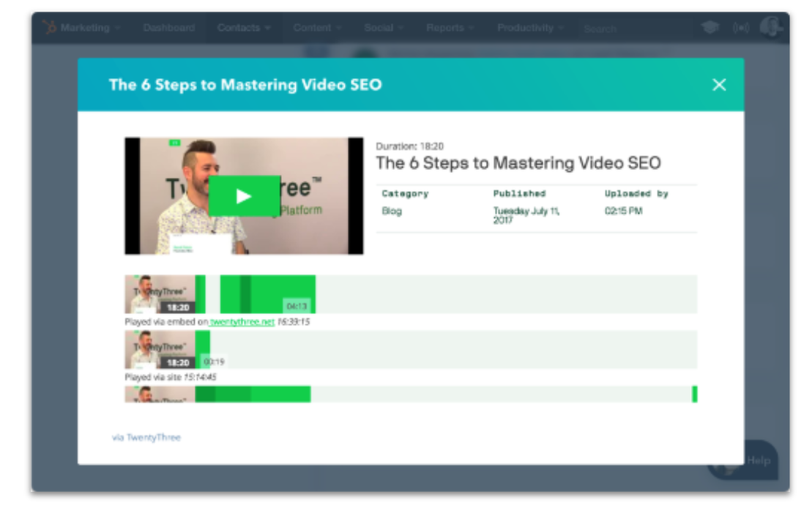This screenshot has width=812, height=516.
Task: Open the Reports menu
Action: tap(450, 28)
